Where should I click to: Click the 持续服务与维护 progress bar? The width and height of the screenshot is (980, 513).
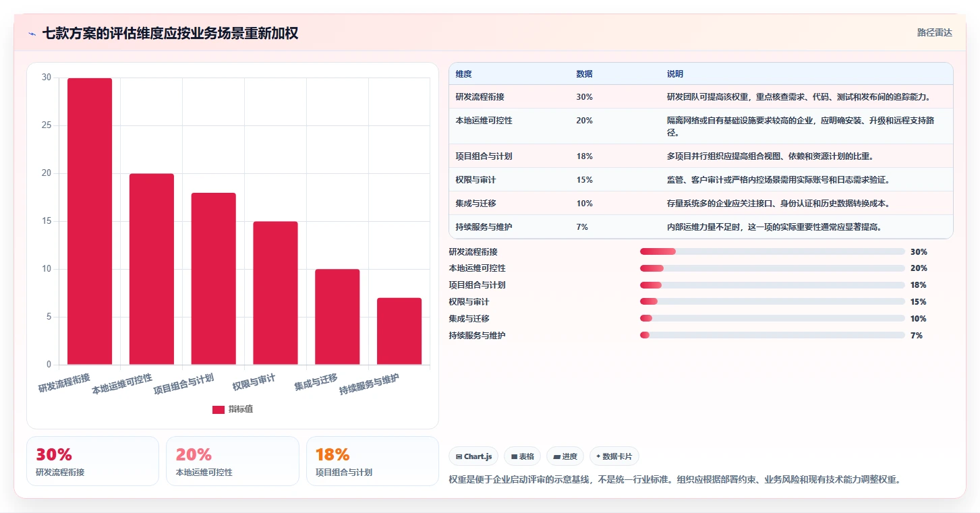tap(772, 335)
